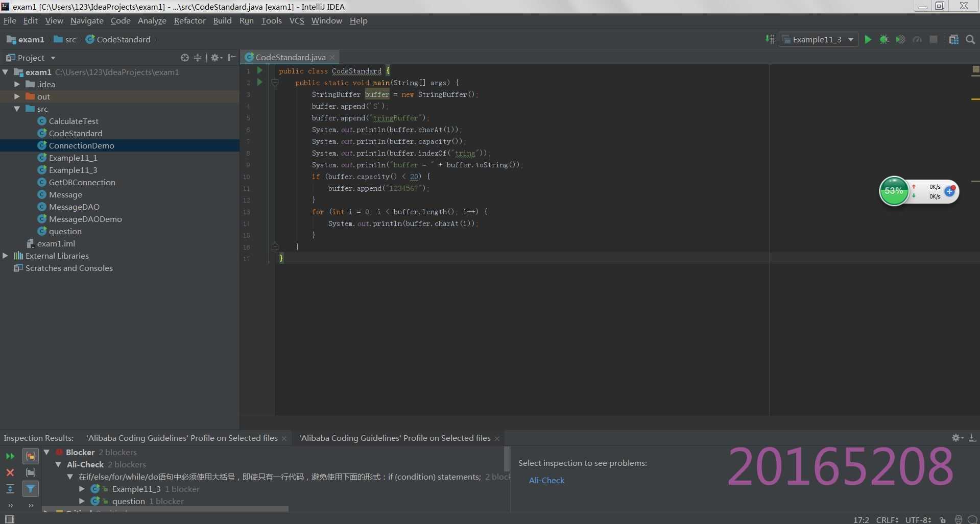Screen dimensions: 980x524
Task: Toggle Filter resolved items funnel button
Action: click(x=31, y=489)
